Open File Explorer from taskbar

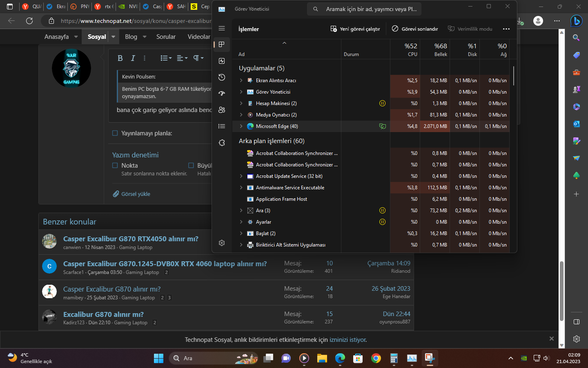tap(322, 359)
